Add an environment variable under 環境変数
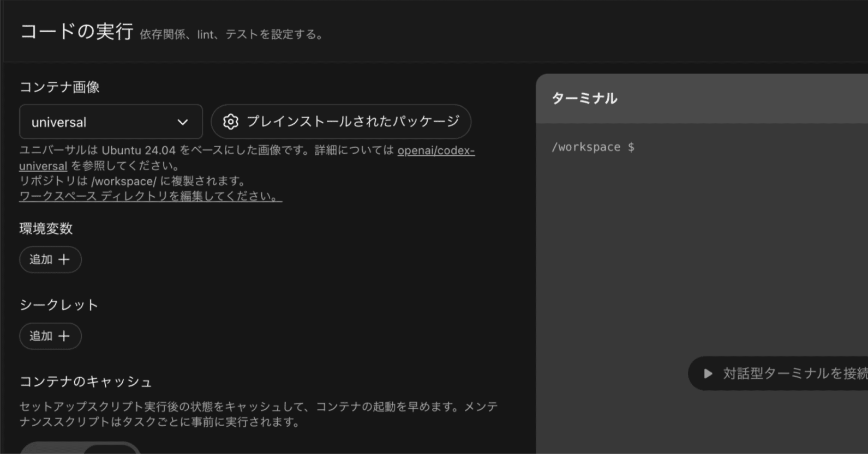Screen dimensions: 868x454 pos(50,259)
